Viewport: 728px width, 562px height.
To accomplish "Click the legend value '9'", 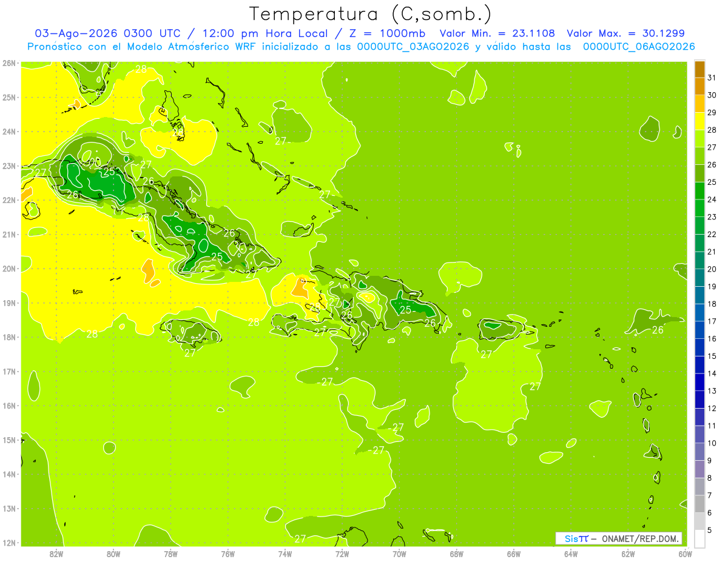I will 710,461.
